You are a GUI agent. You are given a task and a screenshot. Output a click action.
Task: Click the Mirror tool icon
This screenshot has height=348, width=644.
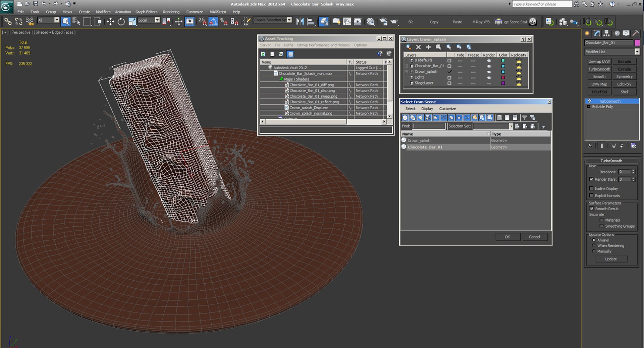300,22
